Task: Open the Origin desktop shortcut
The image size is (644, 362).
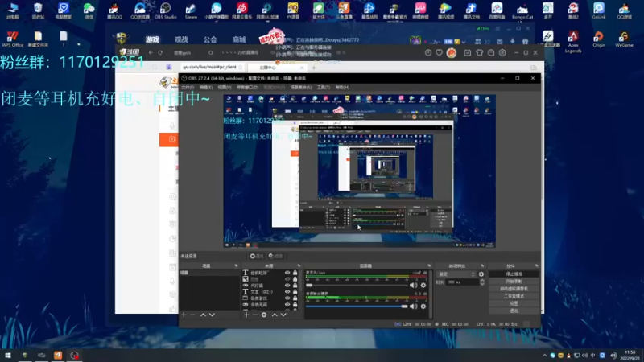Action: pyautogui.click(x=599, y=39)
